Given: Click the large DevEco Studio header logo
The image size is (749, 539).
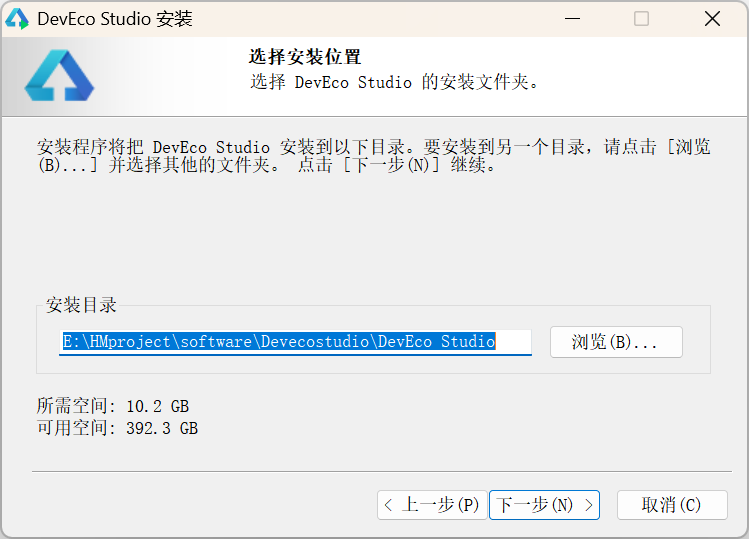Looking at the screenshot, I should coord(60,75).
